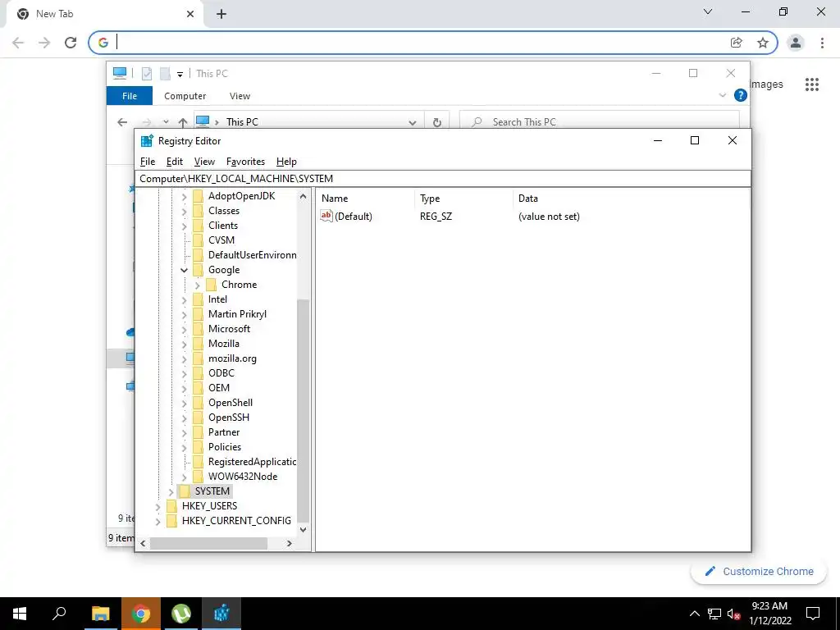Click tree horizontal scroll right arrow
The image size is (840, 630).
coord(290,543)
